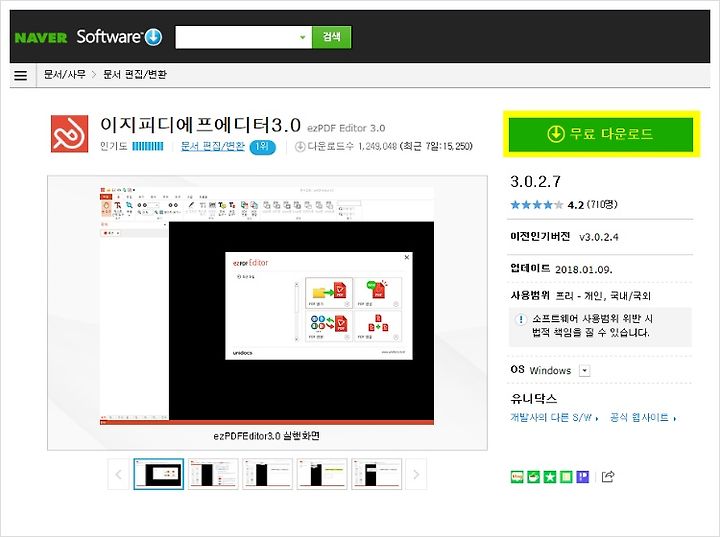The image size is (720, 537).
Task: Select the previous popular version v3.0.2.4
Action: pyautogui.click(x=598, y=237)
